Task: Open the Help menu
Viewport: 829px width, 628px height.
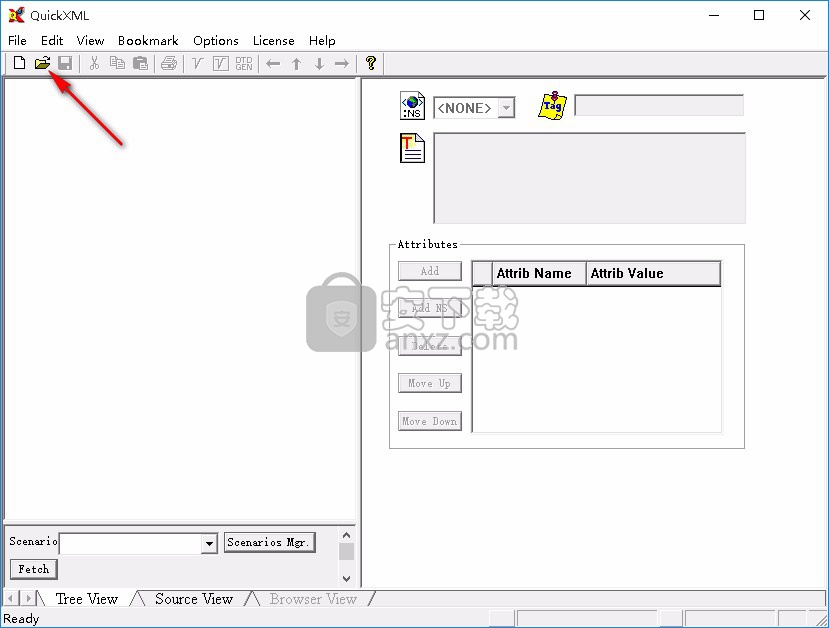Action: click(x=322, y=41)
